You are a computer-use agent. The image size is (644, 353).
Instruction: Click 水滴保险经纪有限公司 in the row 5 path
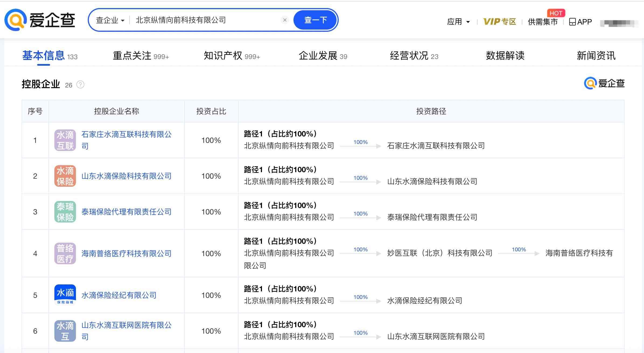(x=425, y=301)
